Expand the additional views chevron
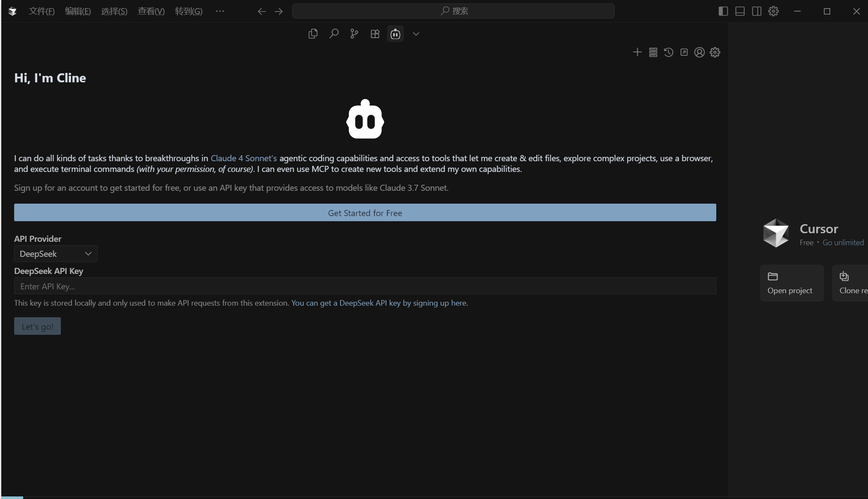Image resolution: width=868 pixels, height=499 pixels. click(416, 34)
